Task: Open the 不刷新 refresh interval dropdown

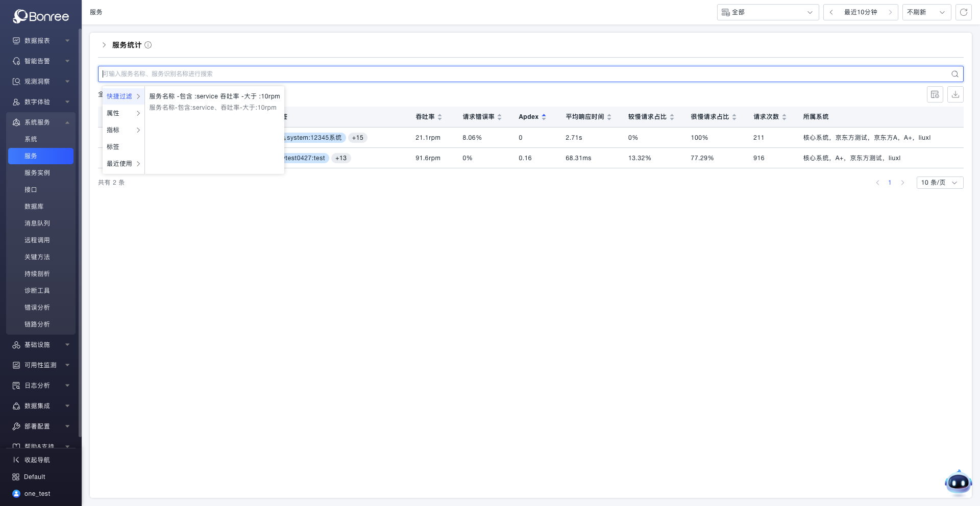Action: pyautogui.click(x=926, y=12)
